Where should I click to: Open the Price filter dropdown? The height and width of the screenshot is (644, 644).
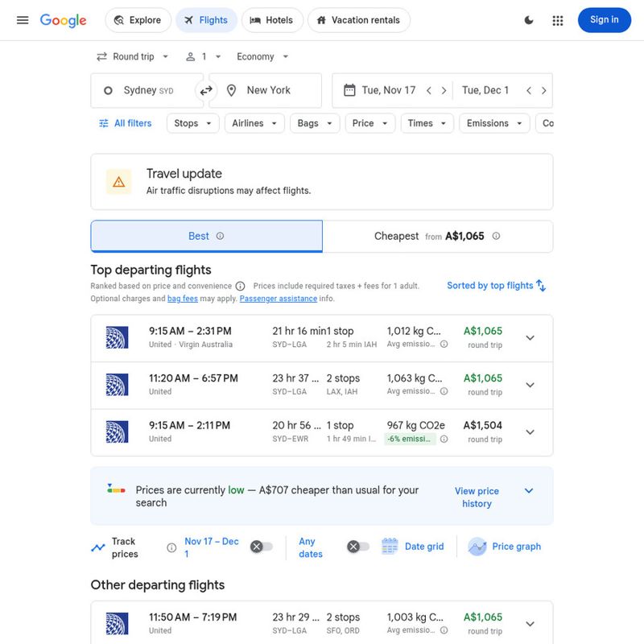click(370, 123)
